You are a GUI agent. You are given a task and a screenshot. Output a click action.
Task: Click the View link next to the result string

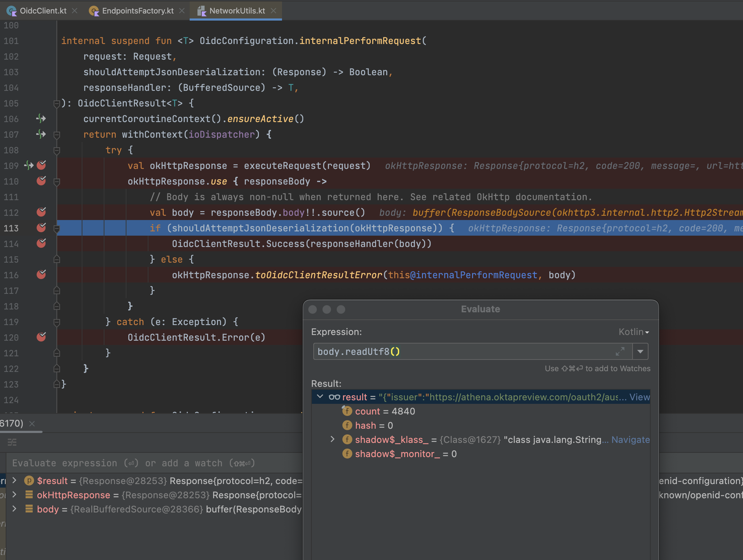[x=640, y=397]
